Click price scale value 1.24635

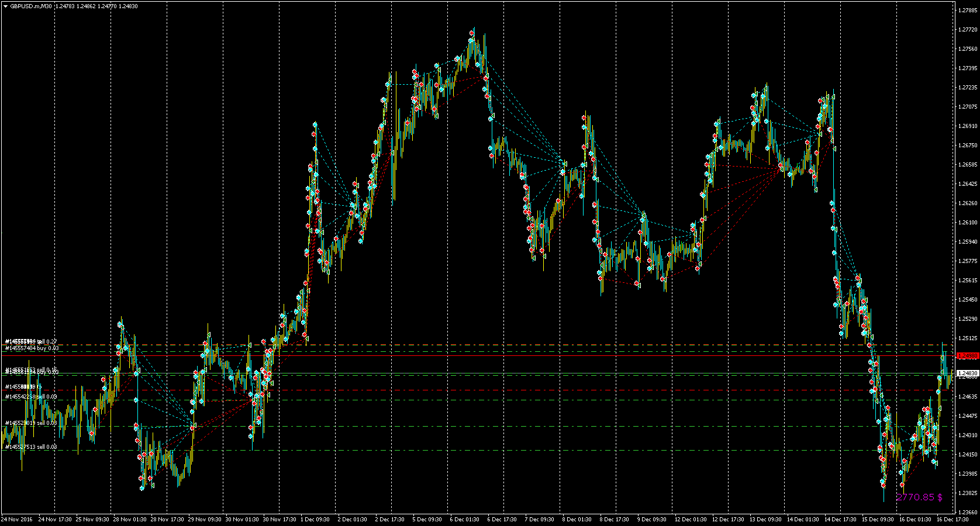(968, 397)
